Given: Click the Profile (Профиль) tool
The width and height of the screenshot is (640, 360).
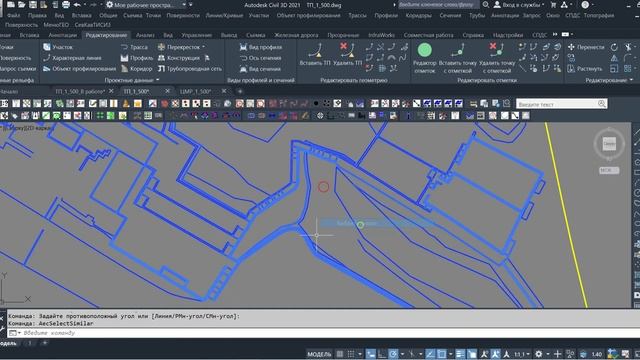Looking at the screenshot, I should point(137,58).
